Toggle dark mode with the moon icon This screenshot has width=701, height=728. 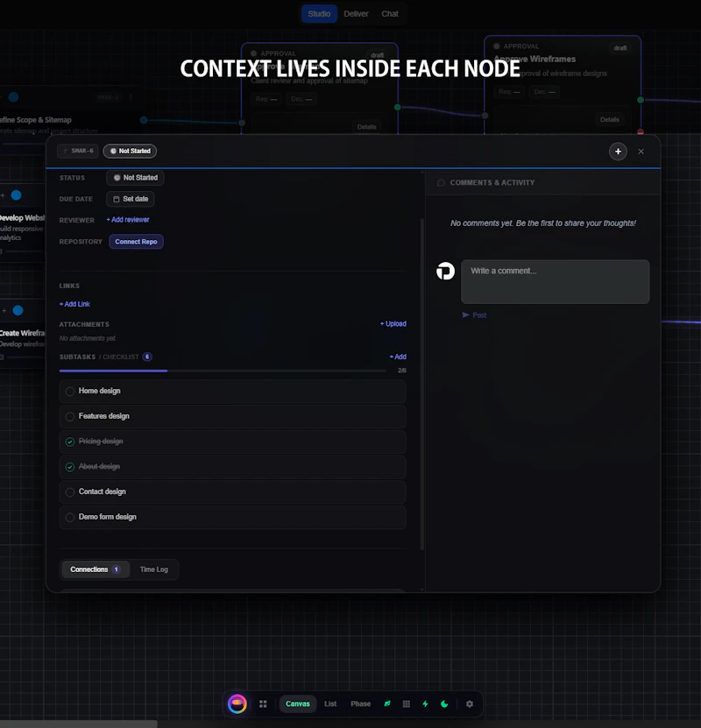[444, 703]
